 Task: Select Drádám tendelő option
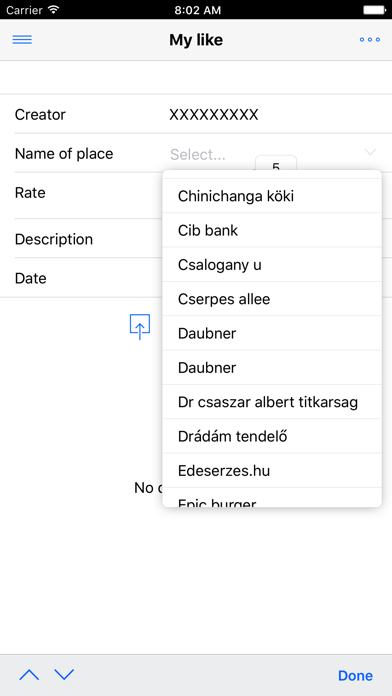tap(272, 436)
